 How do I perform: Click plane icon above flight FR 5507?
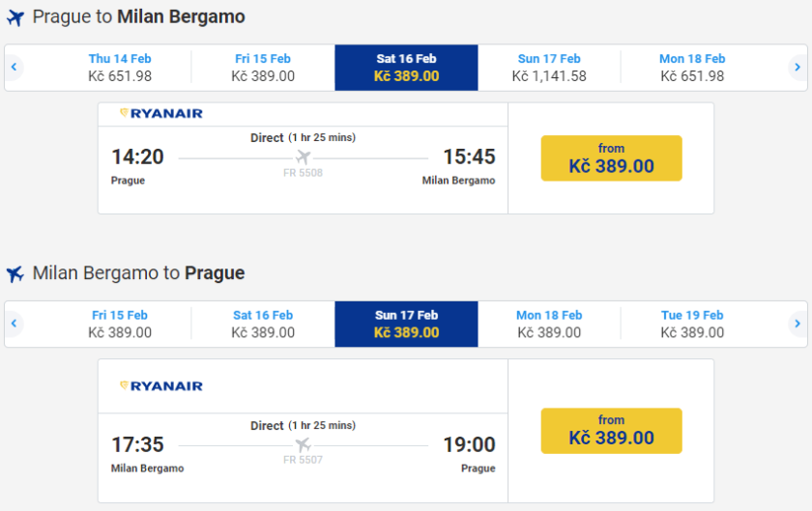[304, 445]
